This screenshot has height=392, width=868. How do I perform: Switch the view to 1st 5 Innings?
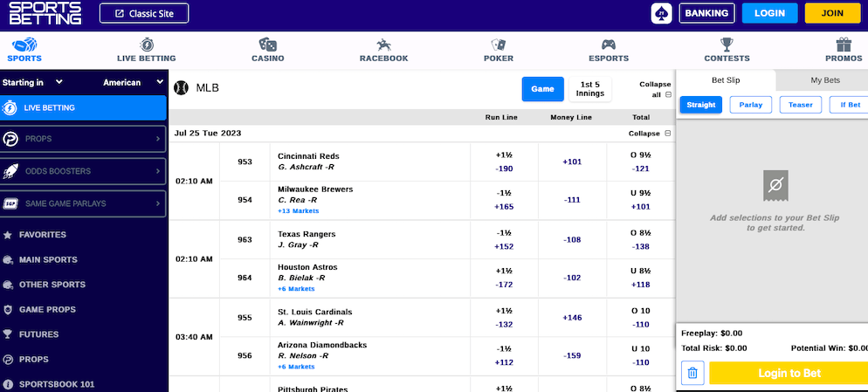pos(589,89)
